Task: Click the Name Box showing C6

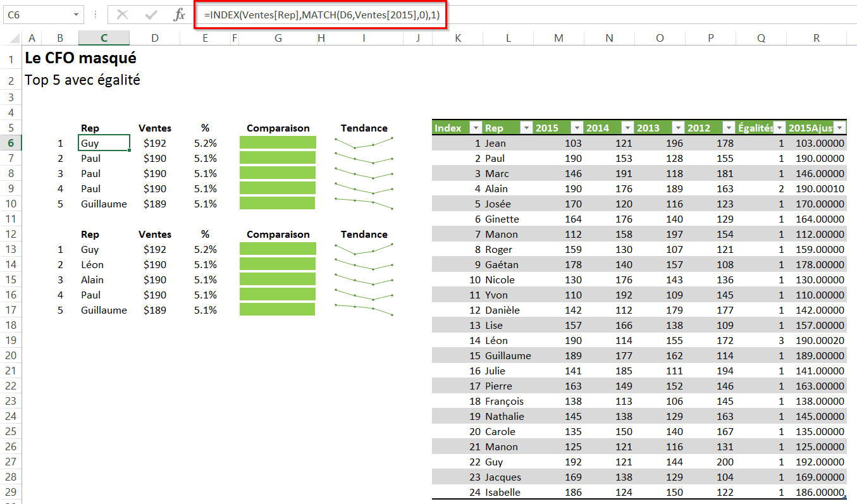Action: click(37, 15)
